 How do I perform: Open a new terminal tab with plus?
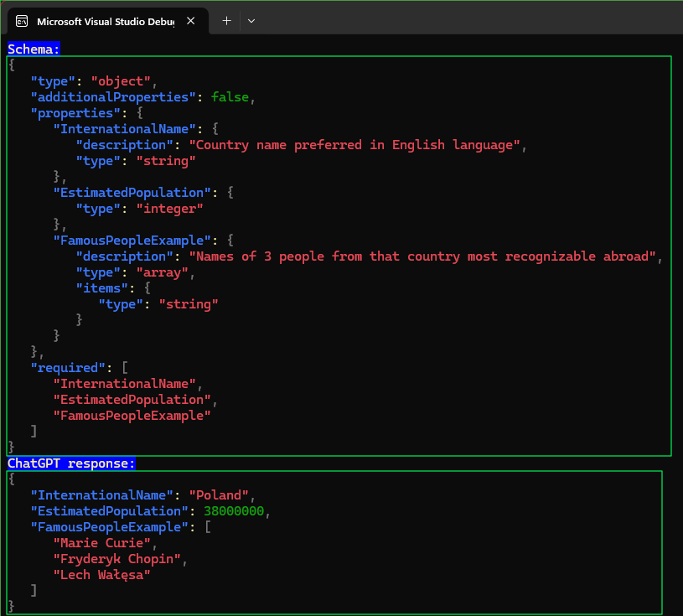[226, 21]
